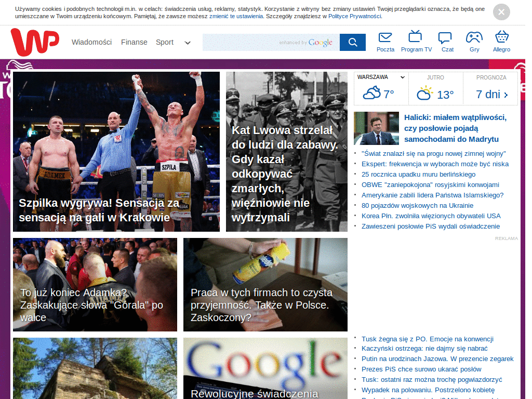This screenshot has height=399, width=532.
Task: Select the Sport menu item
Action: tap(165, 42)
